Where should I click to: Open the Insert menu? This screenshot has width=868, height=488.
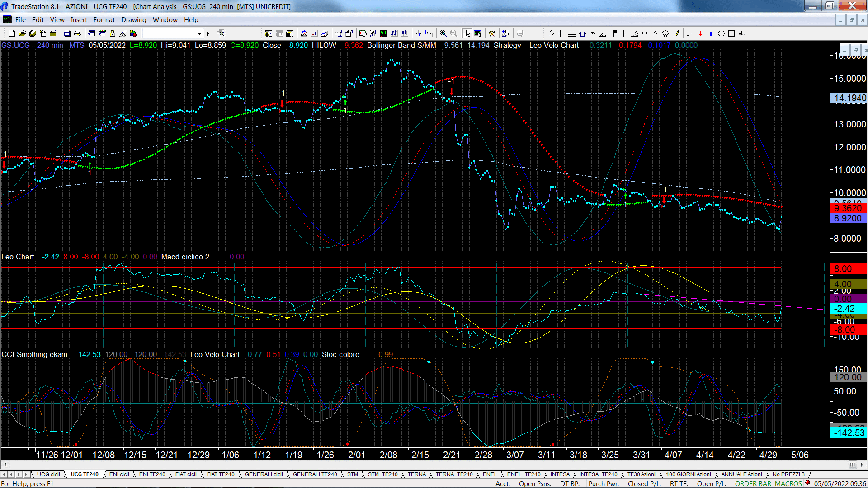pyautogui.click(x=79, y=20)
